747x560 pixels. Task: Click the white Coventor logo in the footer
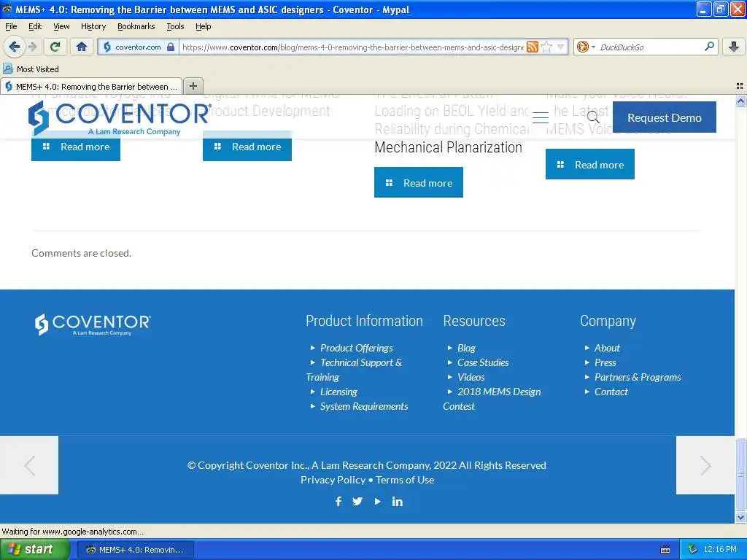pos(93,324)
